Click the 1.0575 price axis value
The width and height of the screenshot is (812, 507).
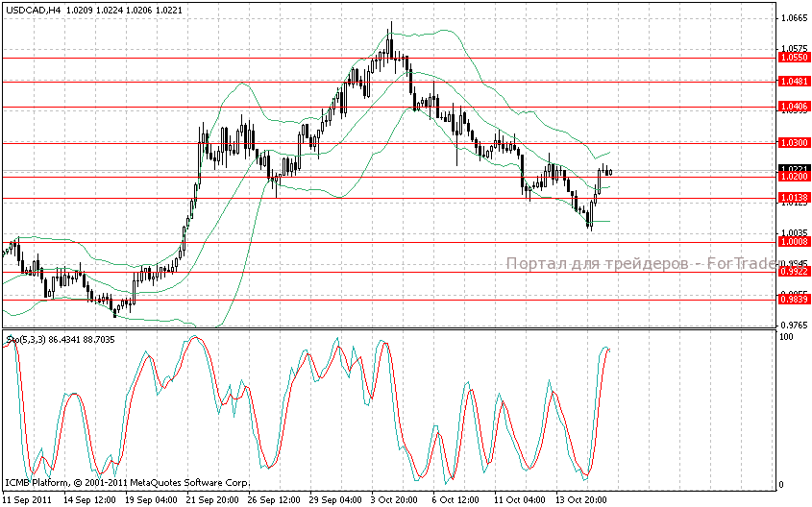[794, 48]
